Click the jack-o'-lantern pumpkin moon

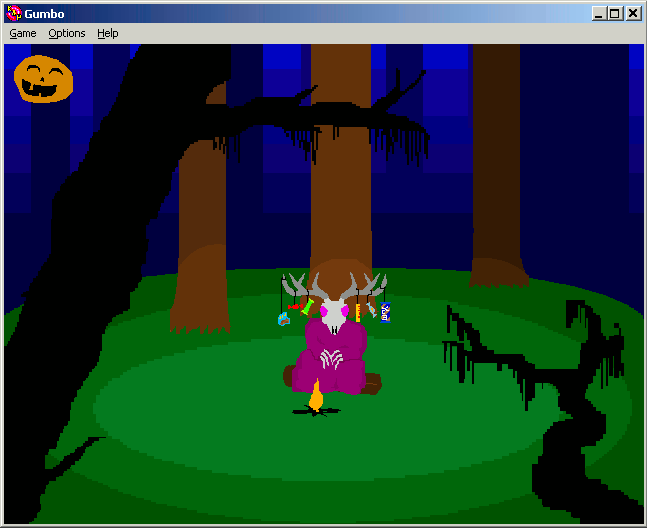(43, 79)
